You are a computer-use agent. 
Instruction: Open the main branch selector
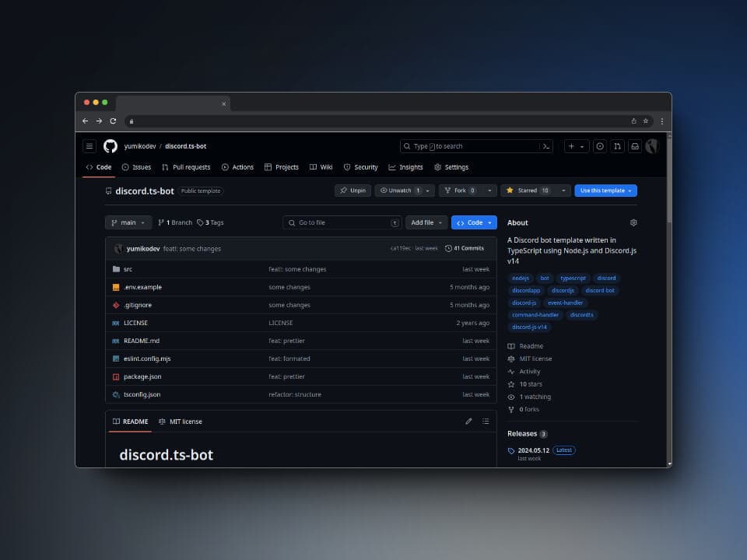coord(128,222)
